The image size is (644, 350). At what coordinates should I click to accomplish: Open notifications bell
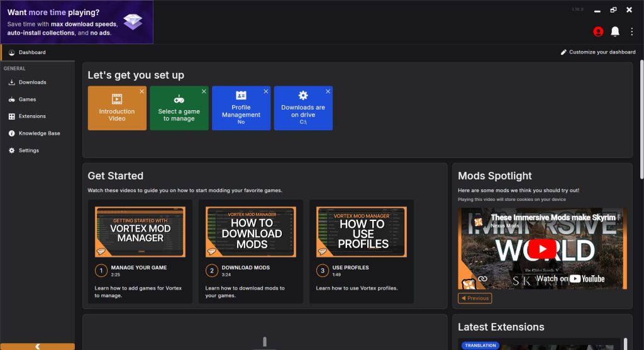(x=615, y=31)
